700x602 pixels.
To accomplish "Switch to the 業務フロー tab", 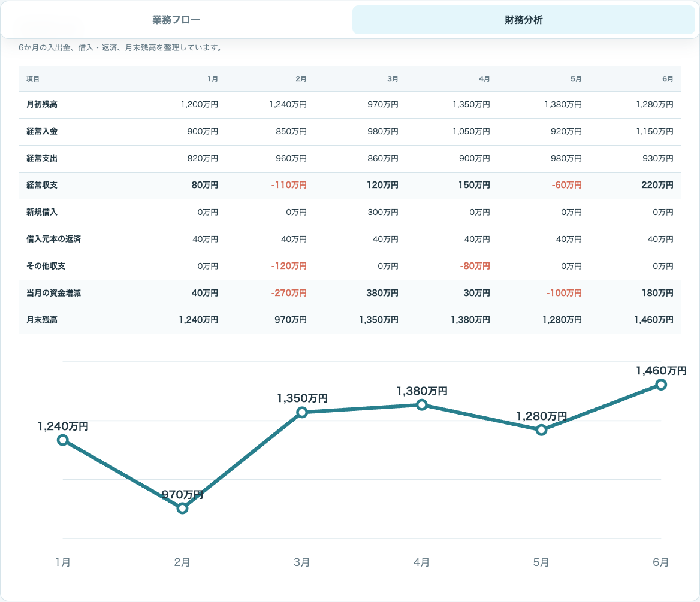I will coord(176,20).
